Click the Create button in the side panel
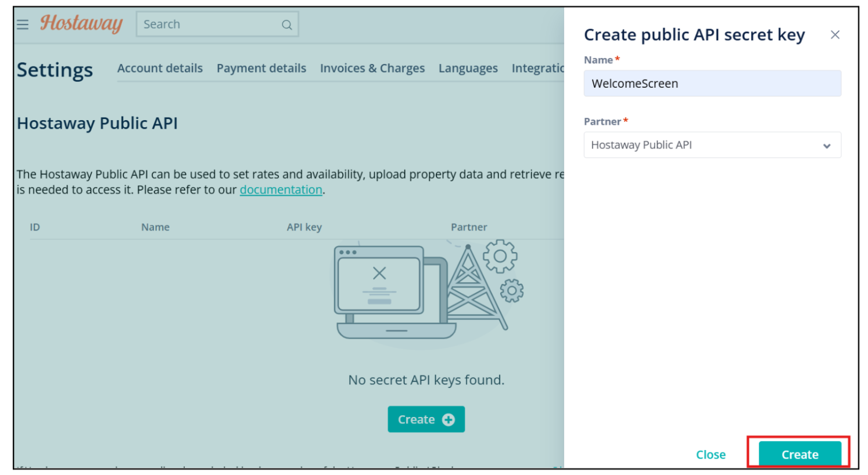Image resolution: width=868 pixels, height=475 pixels. click(x=800, y=455)
